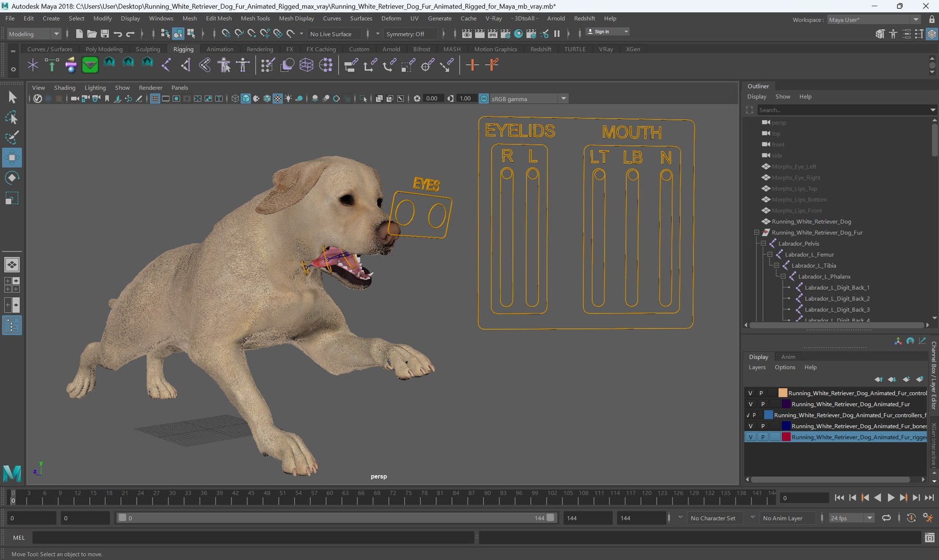Click the Render Current Frame icon
Viewport: 939px width, 560px height.
[479, 34]
